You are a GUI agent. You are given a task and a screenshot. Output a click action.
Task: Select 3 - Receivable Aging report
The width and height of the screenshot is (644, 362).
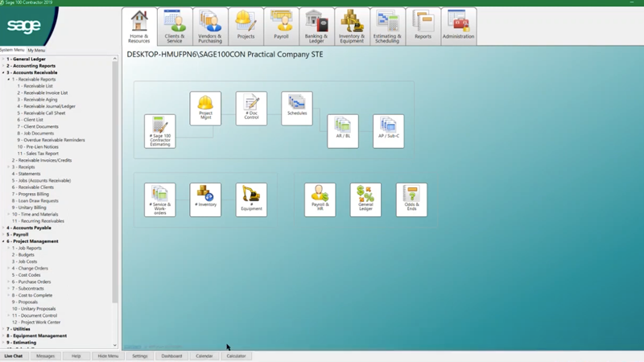click(x=37, y=99)
